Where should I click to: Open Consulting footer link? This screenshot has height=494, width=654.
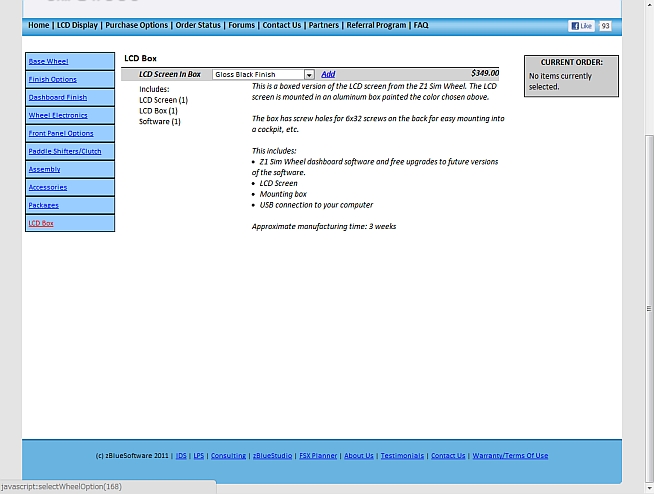(228, 456)
